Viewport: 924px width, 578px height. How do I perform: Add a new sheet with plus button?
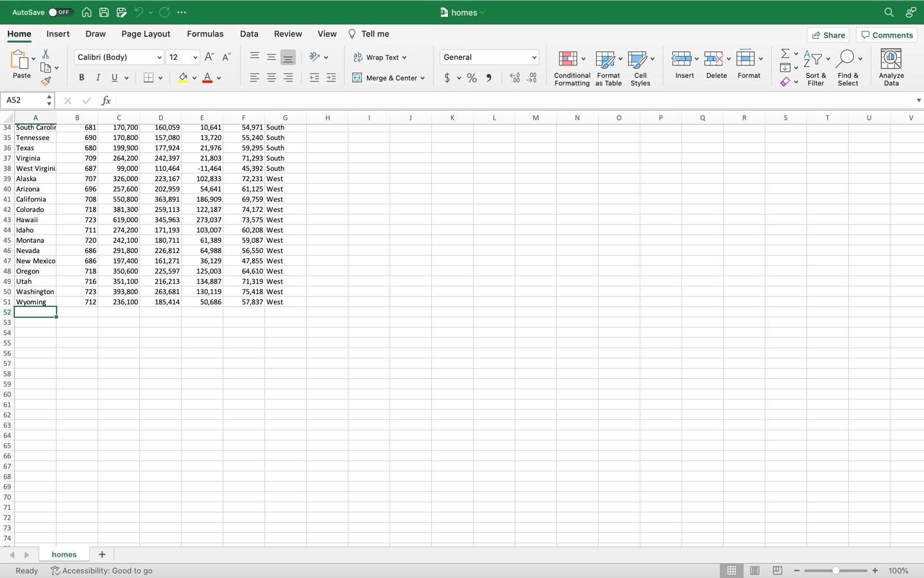[x=101, y=554]
